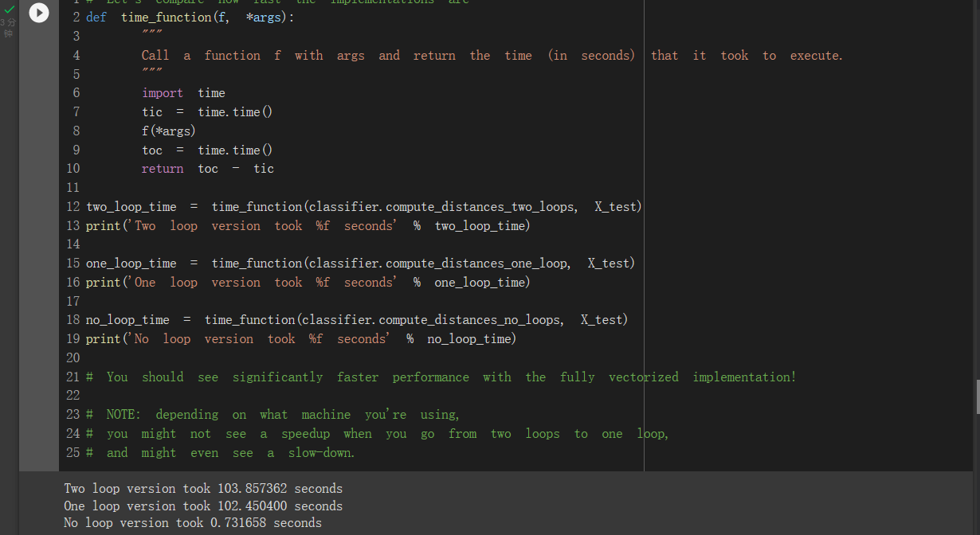The height and width of the screenshot is (535, 980).
Task: Click output 'No loop version took 0.731658 seconds'
Action: pos(193,523)
